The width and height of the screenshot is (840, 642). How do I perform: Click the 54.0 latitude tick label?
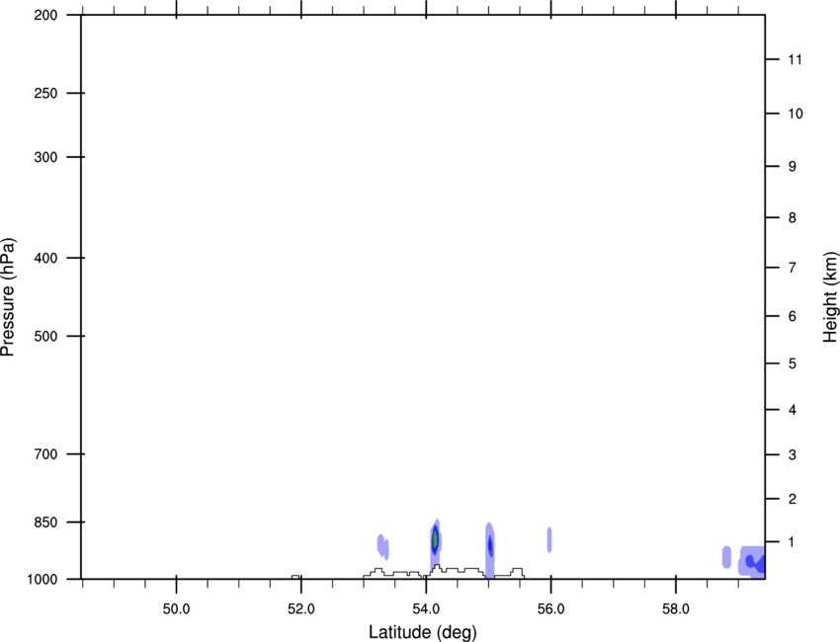426,609
